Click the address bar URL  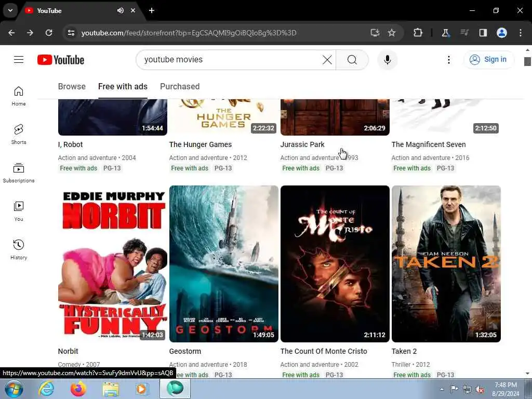[189, 33]
